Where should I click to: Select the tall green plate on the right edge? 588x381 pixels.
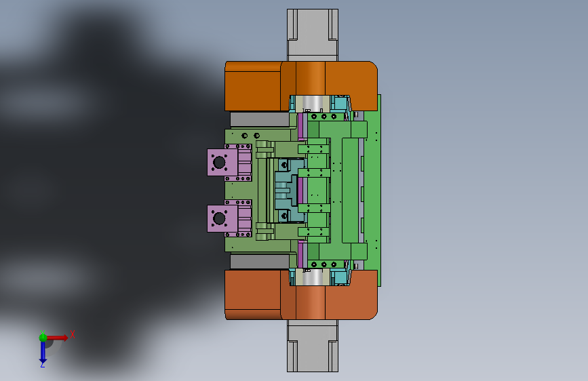point(372,190)
